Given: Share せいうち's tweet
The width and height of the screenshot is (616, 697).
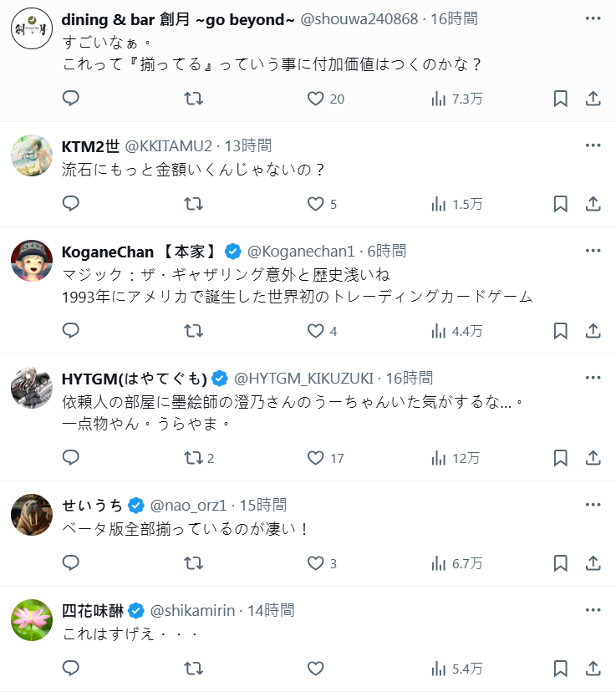Looking at the screenshot, I should point(593,563).
